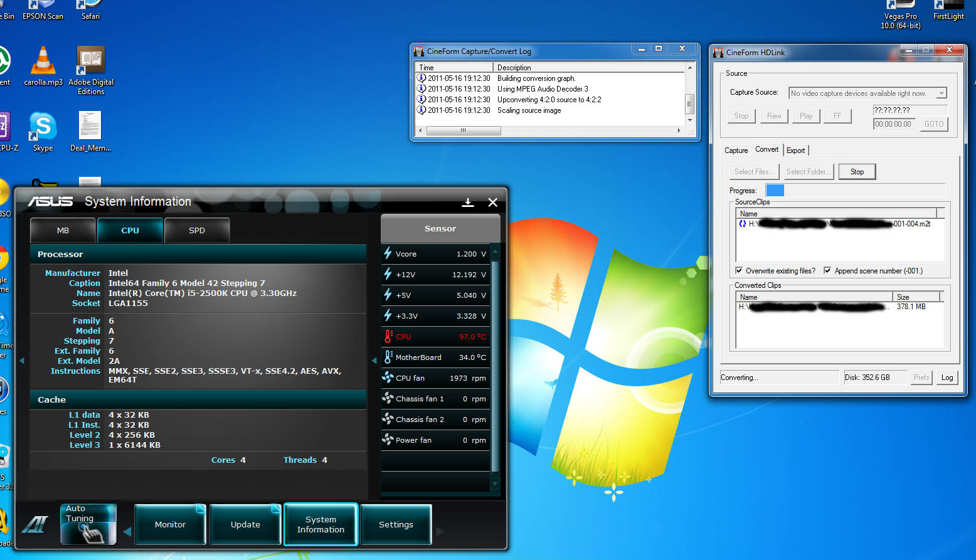
Task: Switch to the Export tab in HDLink
Action: [795, 151]
